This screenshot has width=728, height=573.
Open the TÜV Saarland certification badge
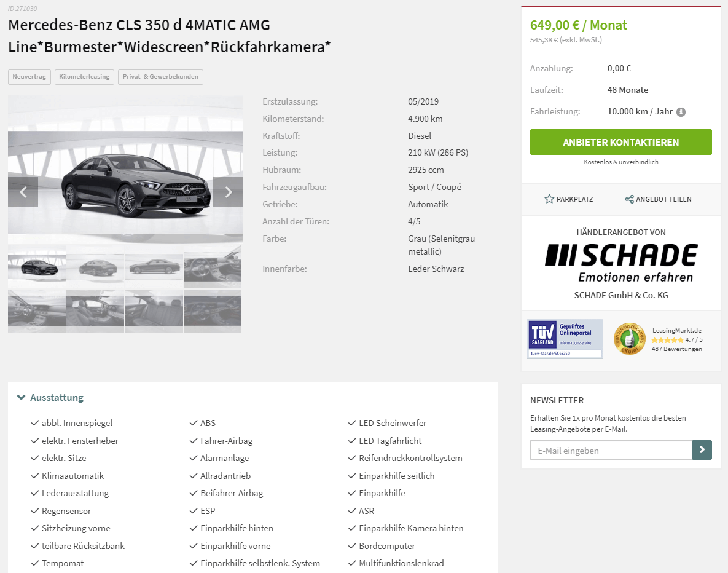pyautogui.click(x=565, y=339)
